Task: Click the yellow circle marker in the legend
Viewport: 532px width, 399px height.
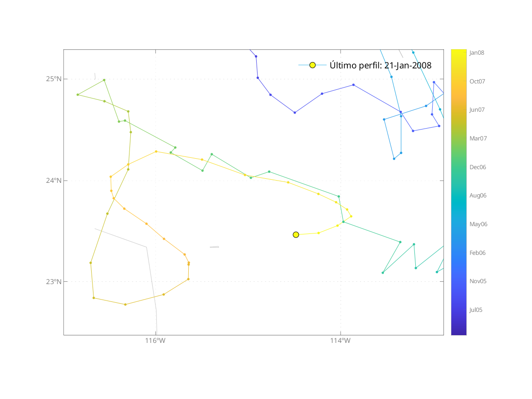Action: click(312, 65)
